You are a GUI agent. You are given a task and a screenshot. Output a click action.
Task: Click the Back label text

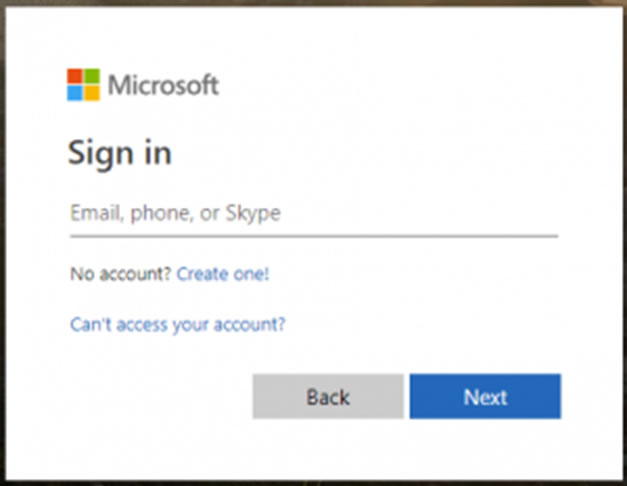(x=328, y=397)
